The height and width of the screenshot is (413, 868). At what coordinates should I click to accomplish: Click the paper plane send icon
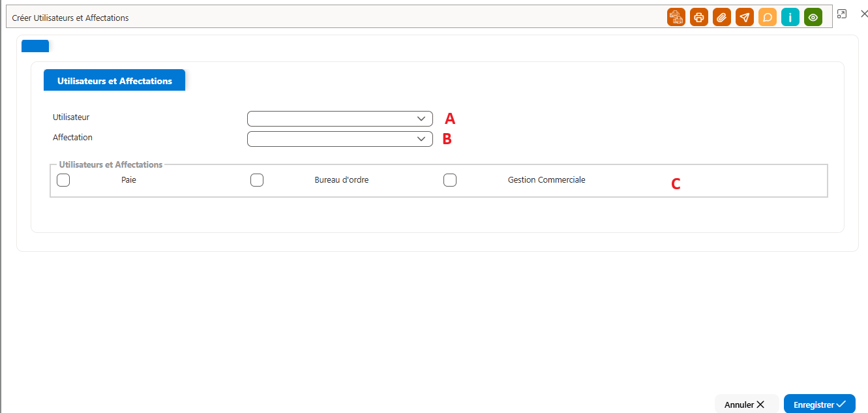click(x=745, y=18)
